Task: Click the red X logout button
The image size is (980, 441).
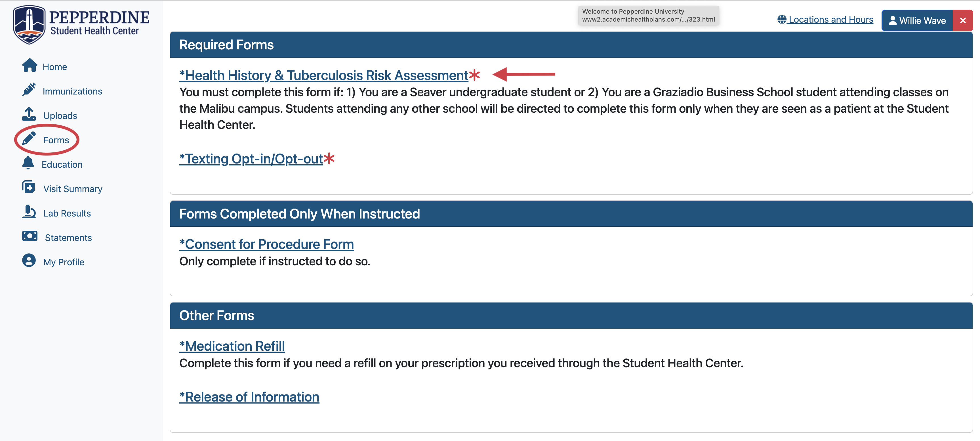Action: point(962,20)
